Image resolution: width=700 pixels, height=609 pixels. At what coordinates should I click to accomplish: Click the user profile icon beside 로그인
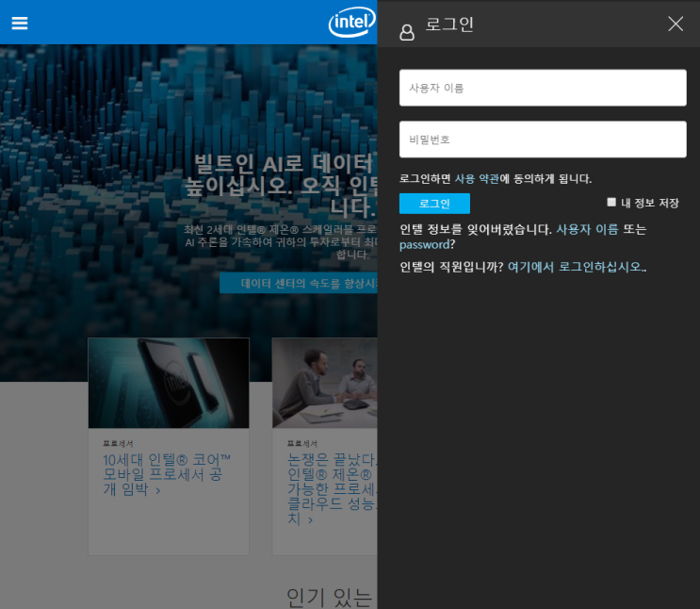tap(407, 32)
